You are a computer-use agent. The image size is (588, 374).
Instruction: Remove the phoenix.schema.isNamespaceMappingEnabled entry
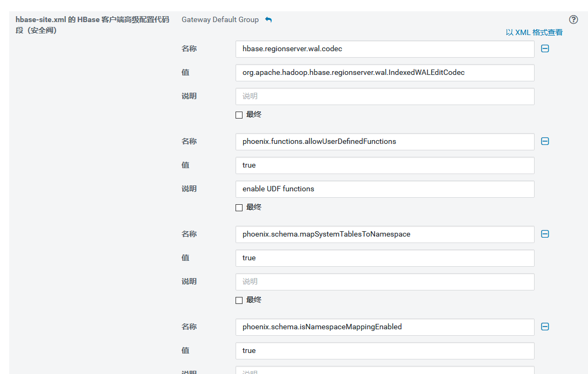545,327
